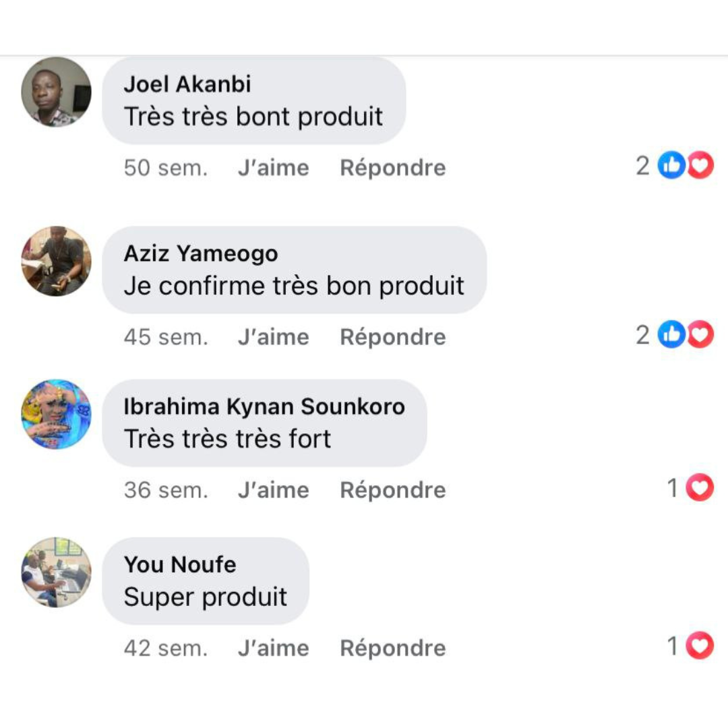Click the name You Noufe
This screenshot has width=728, height=728.
point(180,564)
